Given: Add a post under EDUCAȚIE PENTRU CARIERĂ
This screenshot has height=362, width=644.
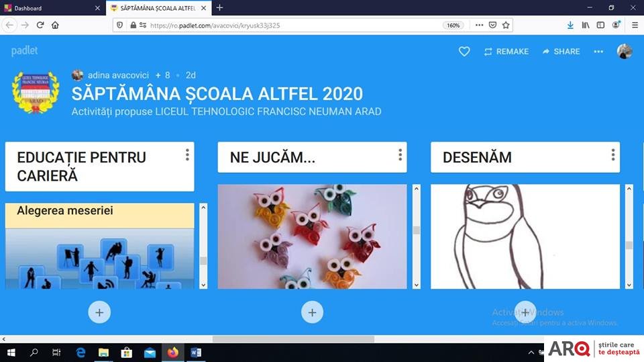Looking at the screenshot, I should pos(99,312).
